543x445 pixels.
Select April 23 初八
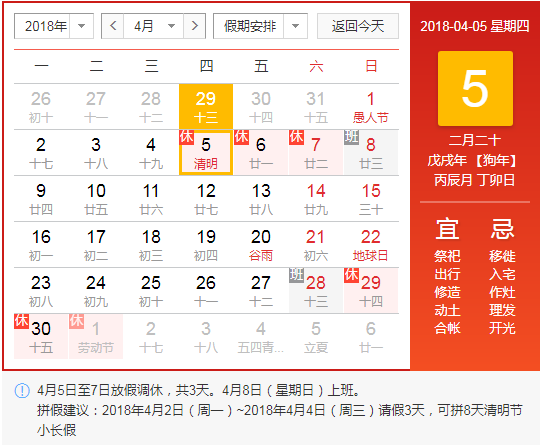(41, 291)
